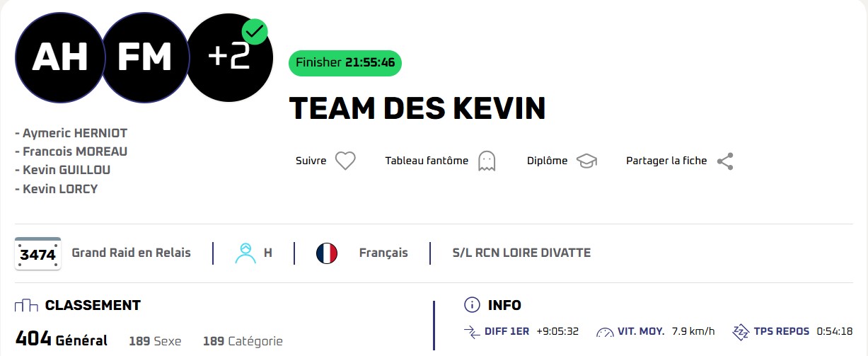The height and width of the screenshot is (356, 868).
Task: Select the FM runner avatar
Action: click(144, 58)
